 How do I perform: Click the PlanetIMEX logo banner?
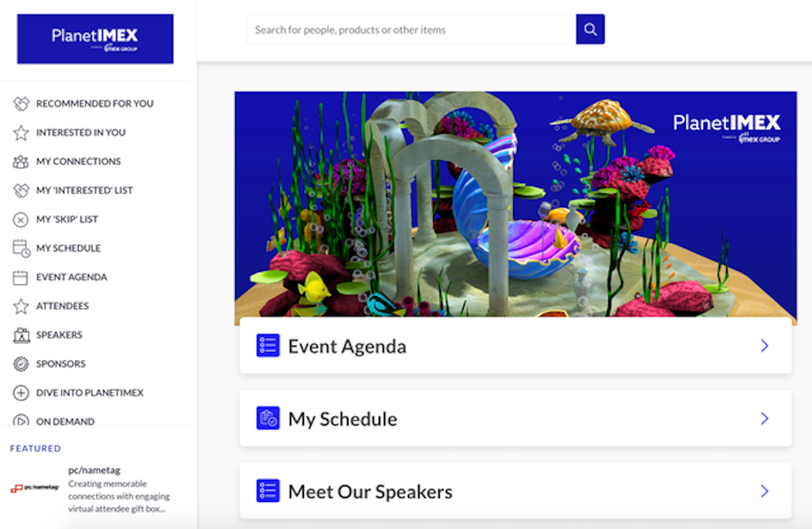click(95, 38)
